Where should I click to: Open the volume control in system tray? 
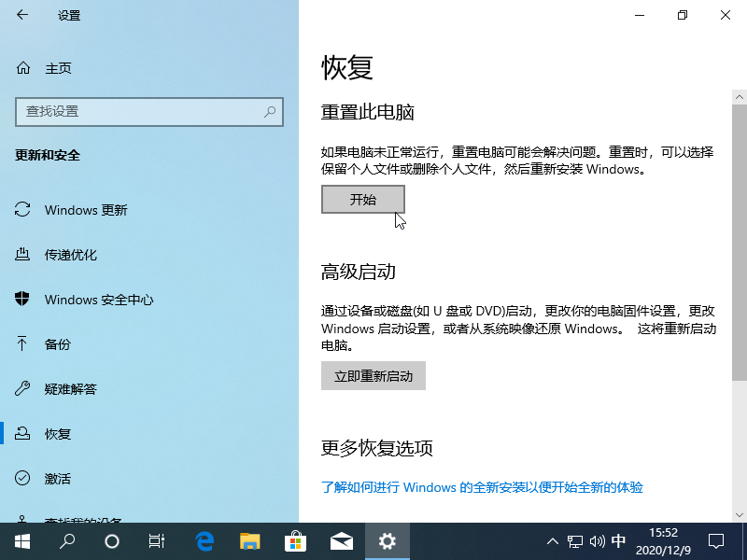[x=596, y=541]
